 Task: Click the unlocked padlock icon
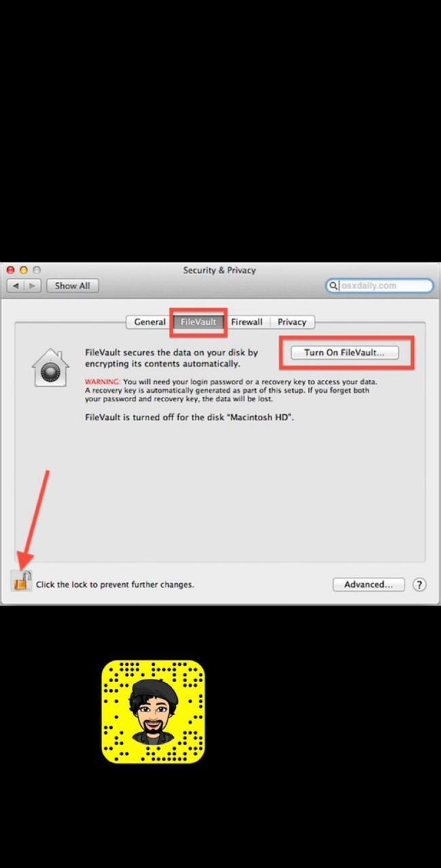point(22,581)
